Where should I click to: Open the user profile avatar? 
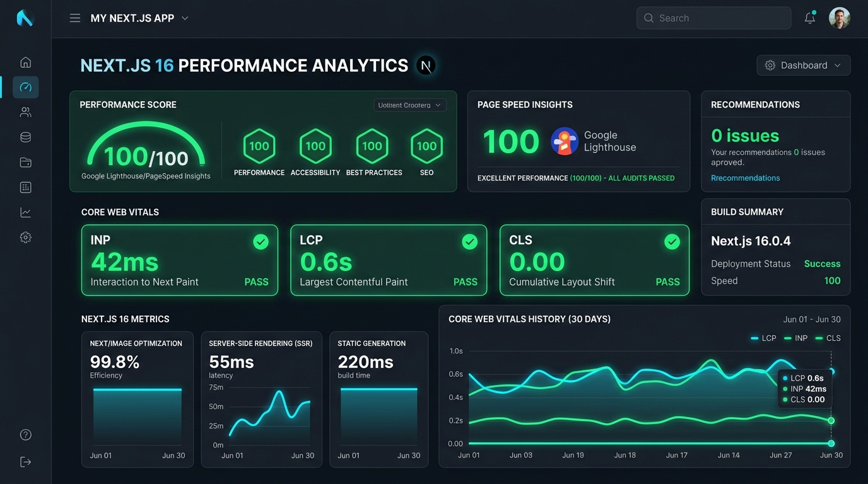point(840,18)
